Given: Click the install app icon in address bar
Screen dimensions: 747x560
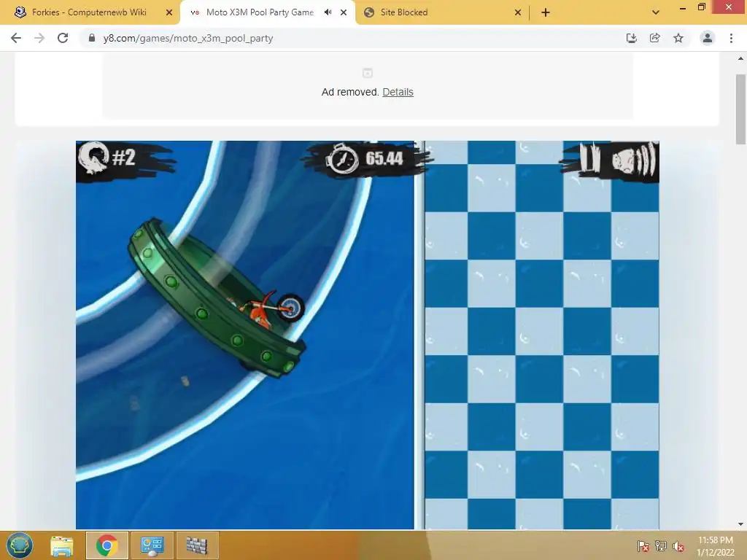Looking at the screenshot, I should tap(631, 38).
